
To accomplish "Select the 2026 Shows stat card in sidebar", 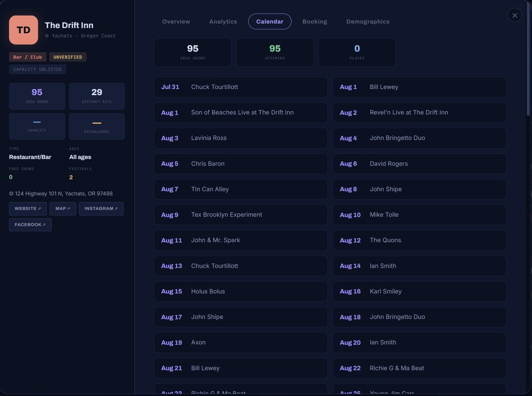I will tap(37, 96).
